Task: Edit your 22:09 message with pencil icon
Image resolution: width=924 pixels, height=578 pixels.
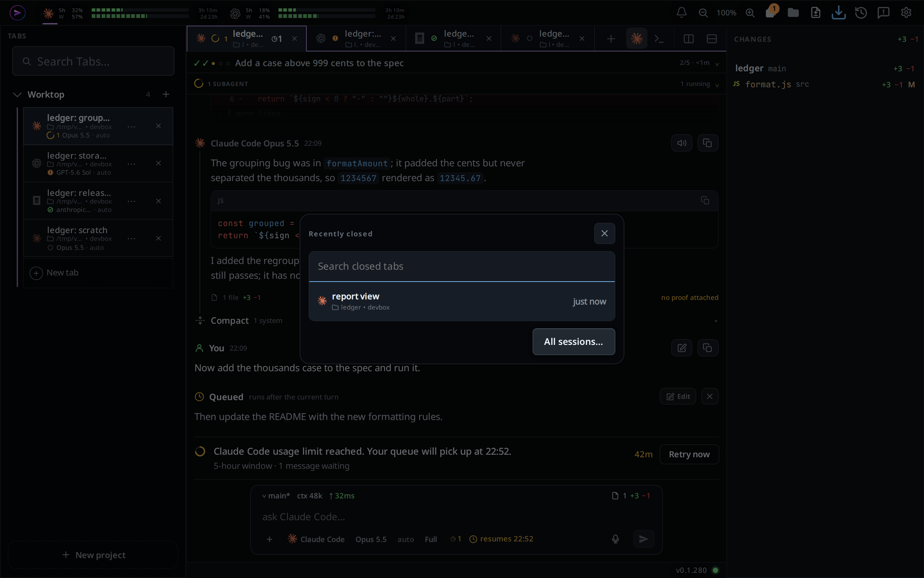Action: pyautogui.click(x=681, y=348)
